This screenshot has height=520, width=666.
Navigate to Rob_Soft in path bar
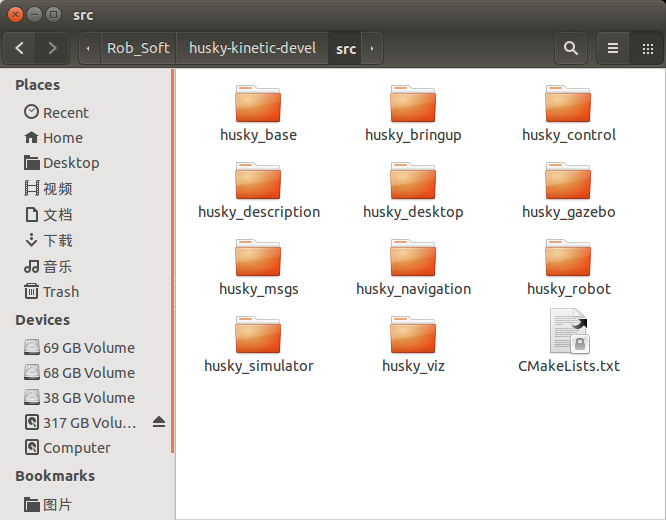[x=138, y=48]
